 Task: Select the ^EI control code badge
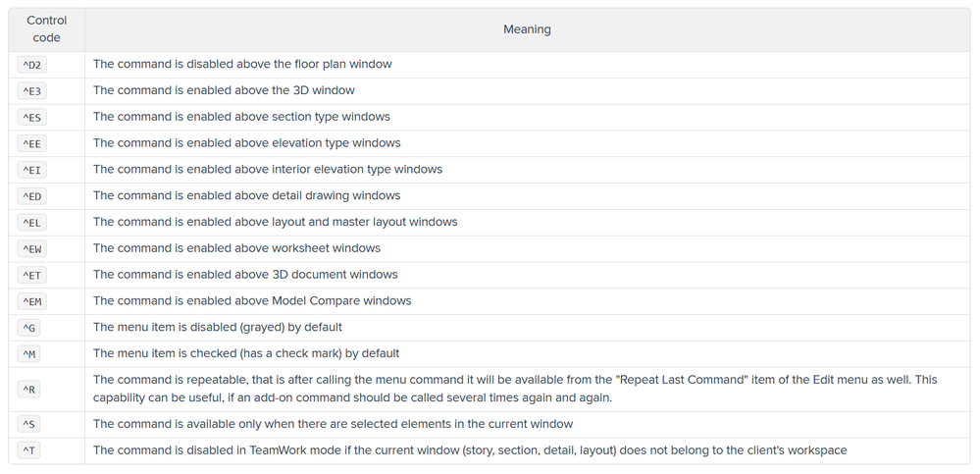tap(31, 170)
